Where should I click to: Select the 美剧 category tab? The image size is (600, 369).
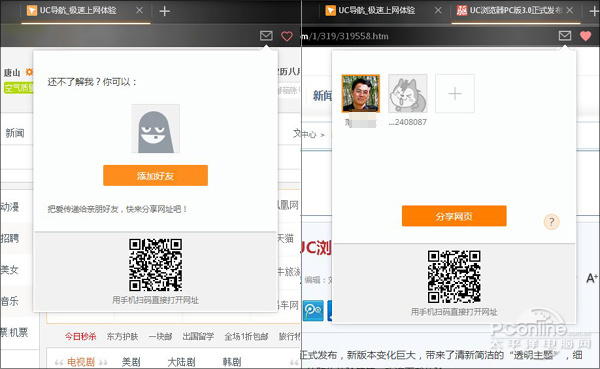coord(131,362)
